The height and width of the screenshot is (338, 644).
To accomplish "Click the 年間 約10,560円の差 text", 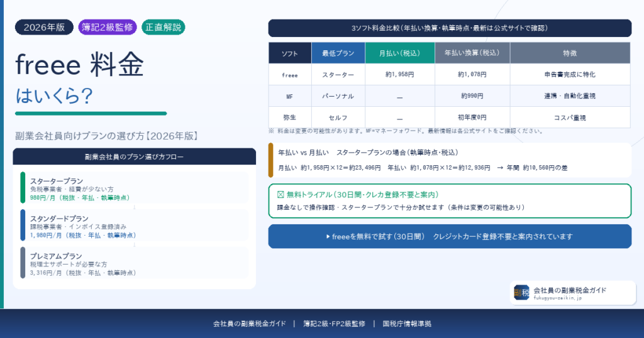I will pyautogui.click(x=537, y=168).
